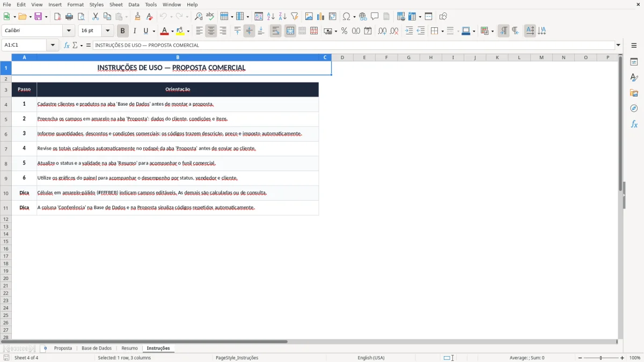The width and height of the screenshot is (644, 362).
Task: Click the Cut scissors icon
Action: point(96,17)
